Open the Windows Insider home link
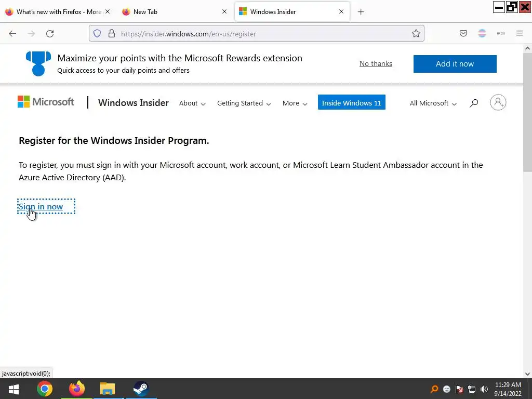Image resolution: width=532 pixels, height=399 pixels. pos(134,102)
